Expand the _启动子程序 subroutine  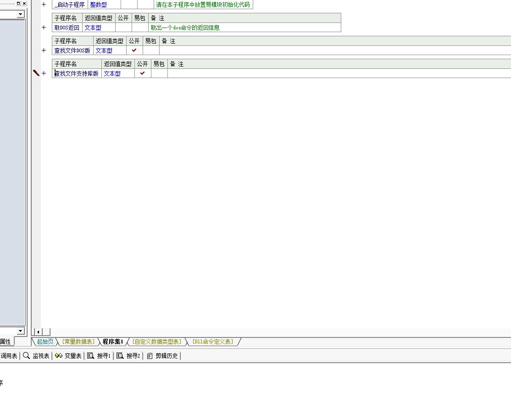click(44, 5)
